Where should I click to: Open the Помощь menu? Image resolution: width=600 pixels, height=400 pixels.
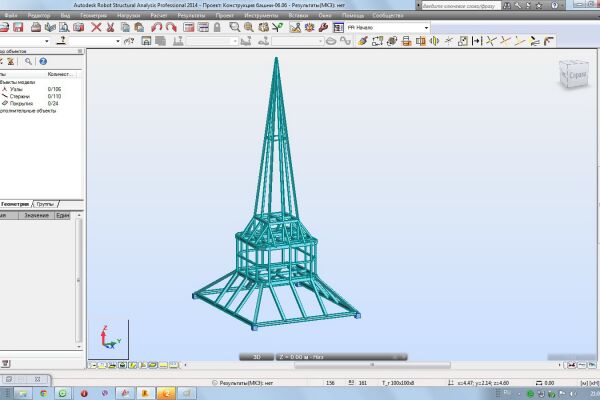(352, 15)
